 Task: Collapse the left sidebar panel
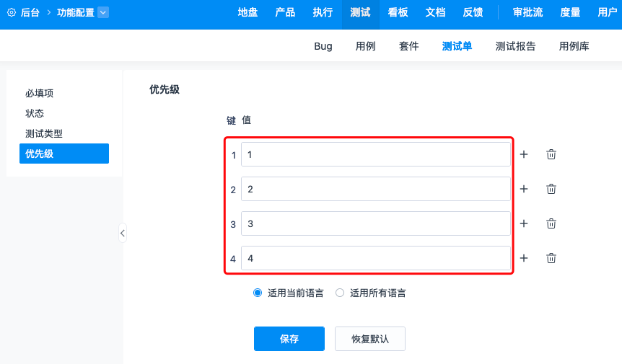click(x=123, y=233)
